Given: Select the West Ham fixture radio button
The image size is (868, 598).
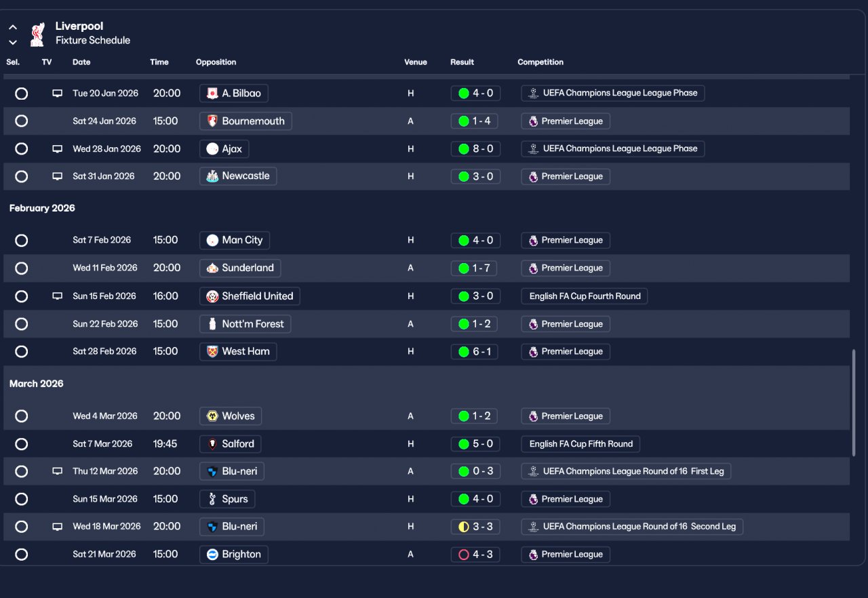Looking at the screenshot, I should (x=22, y=352).
